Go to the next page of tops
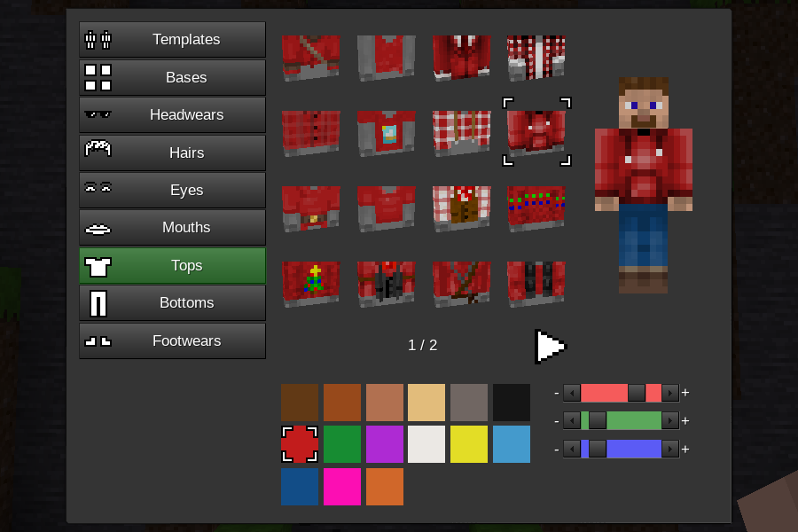 click(550, 345)
